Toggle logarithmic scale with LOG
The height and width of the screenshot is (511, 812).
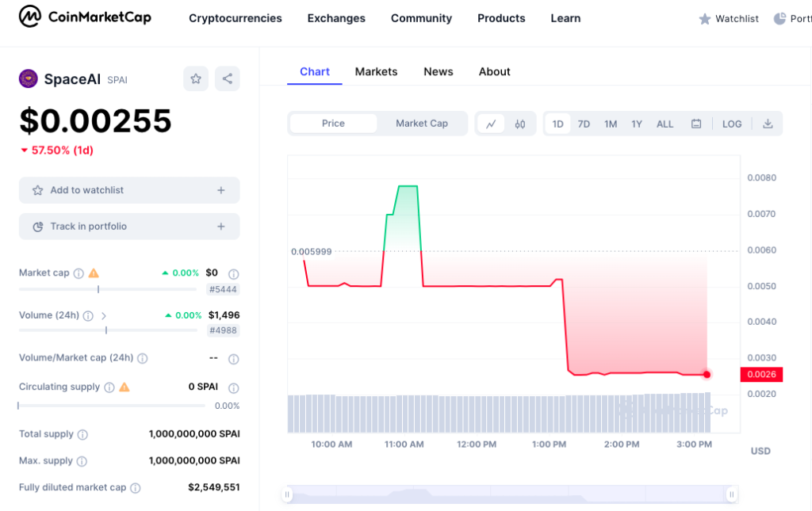click(731, 124)
